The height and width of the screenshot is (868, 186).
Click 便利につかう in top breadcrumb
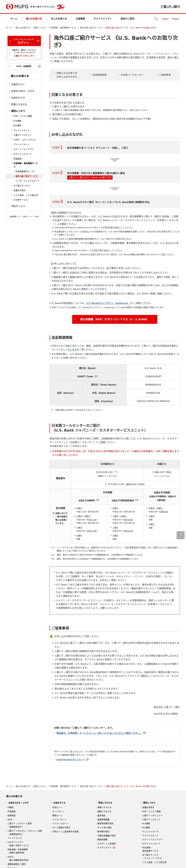pyautogui.click(x=40, y=28)
